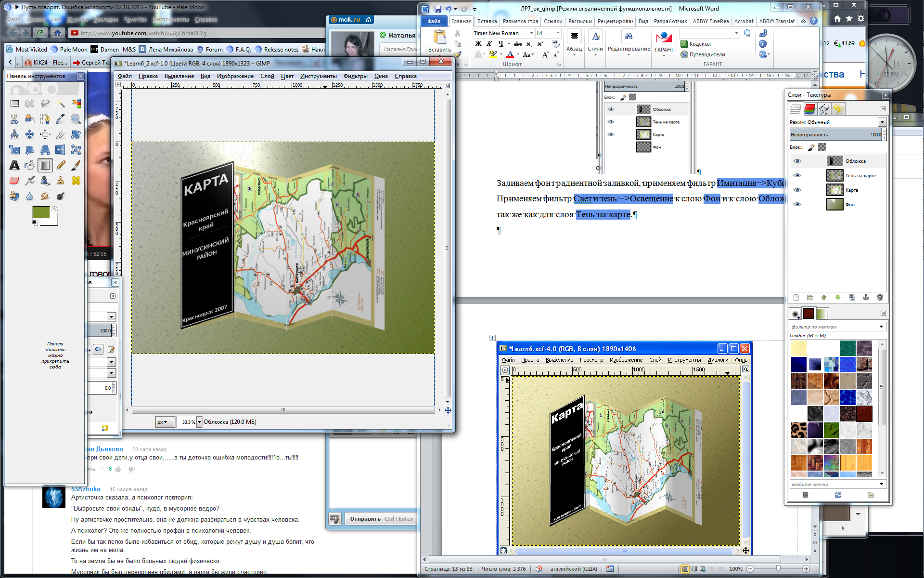
Task: Toggle bold Ж in Word ribbon
Action: point(478,44)
